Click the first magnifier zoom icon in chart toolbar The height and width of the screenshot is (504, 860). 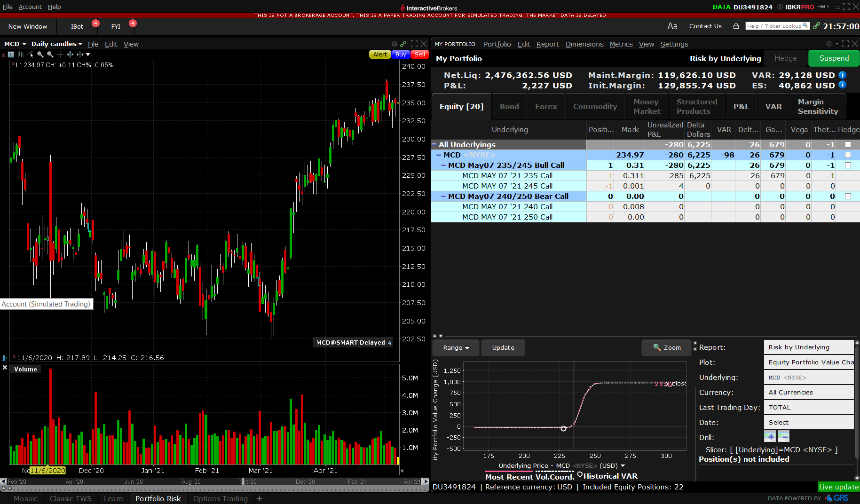(40, 55)
